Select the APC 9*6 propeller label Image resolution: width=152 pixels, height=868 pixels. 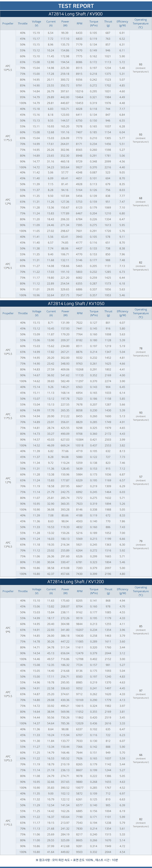pos(8,630)
